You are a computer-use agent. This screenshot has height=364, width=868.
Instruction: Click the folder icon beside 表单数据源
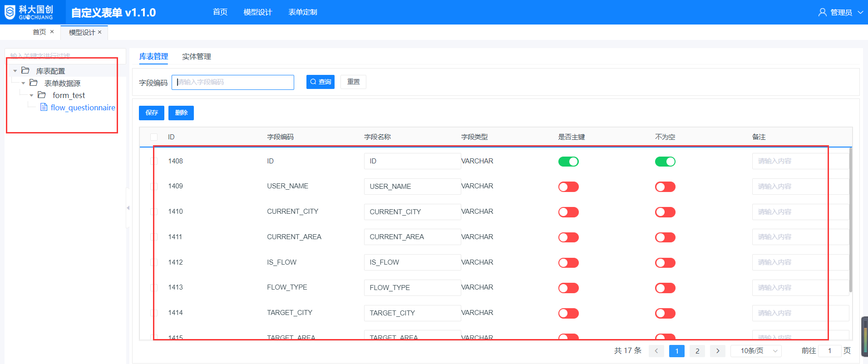click(34, 83)
